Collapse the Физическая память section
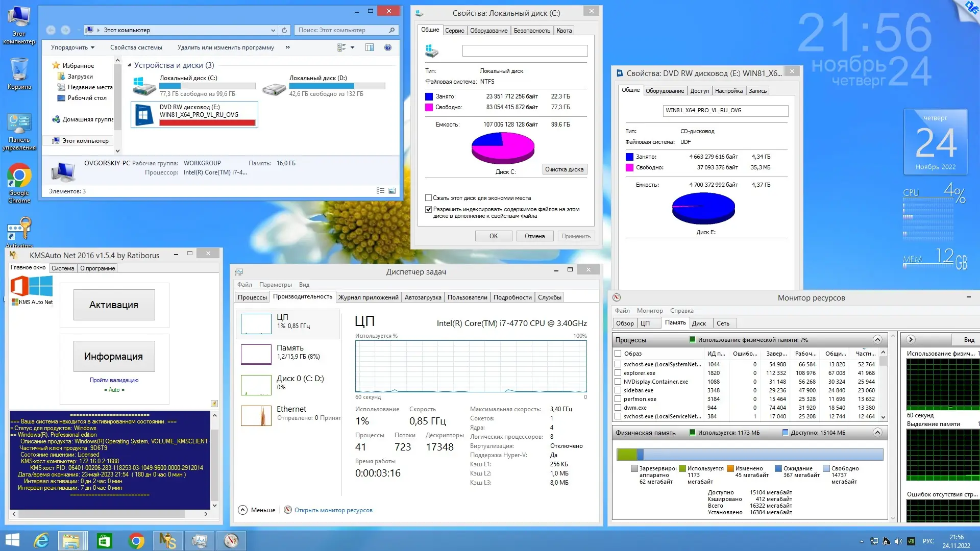Image resolution: width=980 pixels, height=551 pixels. (x=877, y=433)
